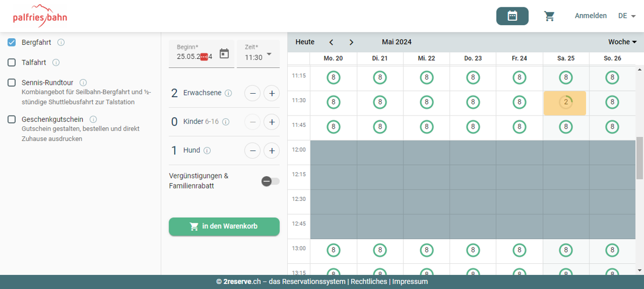Increase the Erwachsene count with plus
The width and height of the screenshot is (644, 289).
pos(271,93)
